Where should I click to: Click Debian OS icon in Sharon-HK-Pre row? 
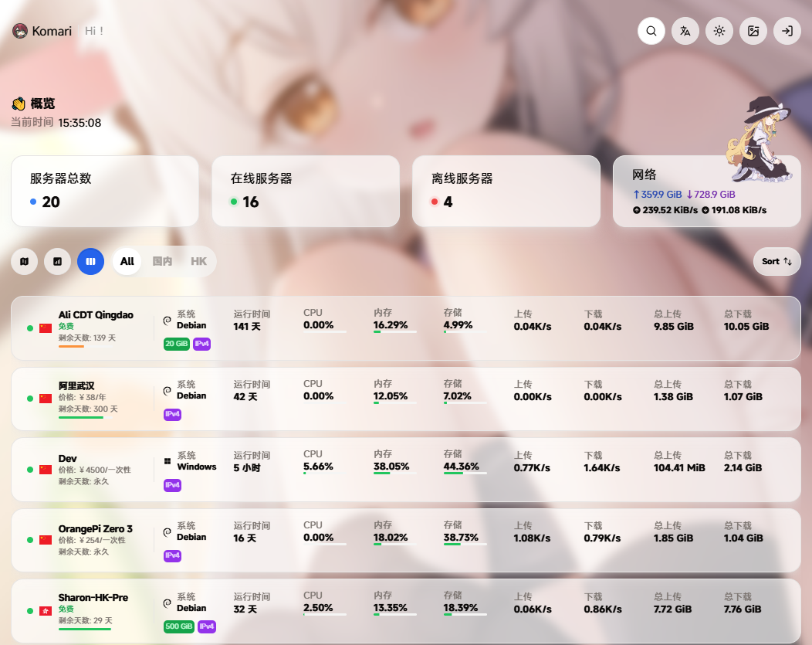[167, 603]
